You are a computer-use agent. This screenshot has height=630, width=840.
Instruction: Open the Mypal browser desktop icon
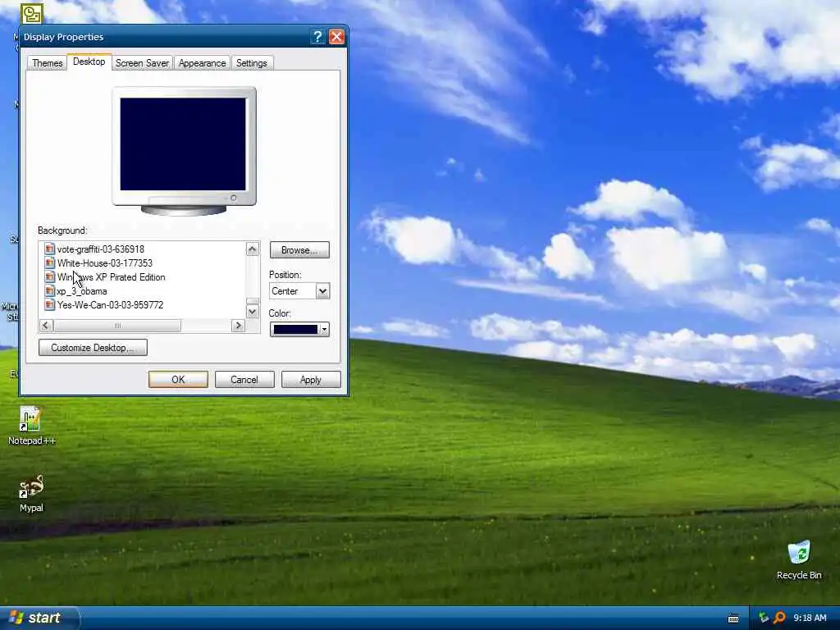click(31, 493)
